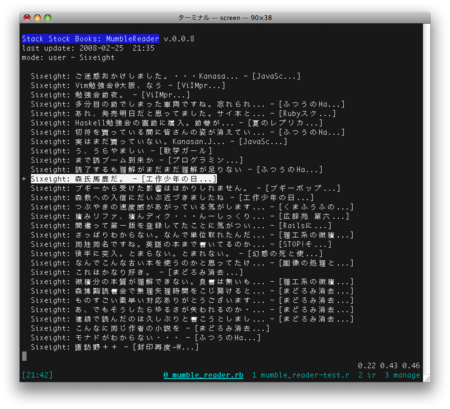Click the block cursor at the prompt
The width and height of the screenshot is (450, 409).
(24, 356)
